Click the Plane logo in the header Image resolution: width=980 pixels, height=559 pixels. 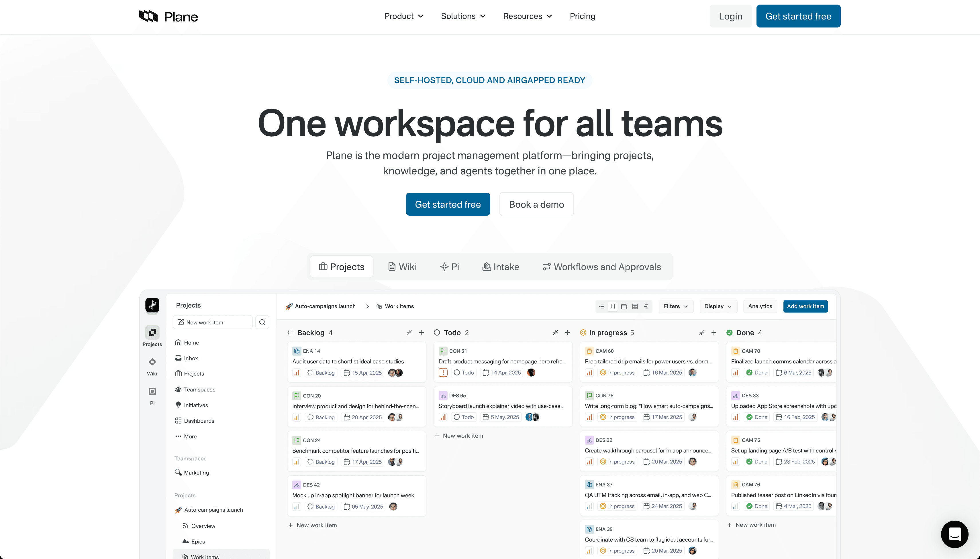168,16
